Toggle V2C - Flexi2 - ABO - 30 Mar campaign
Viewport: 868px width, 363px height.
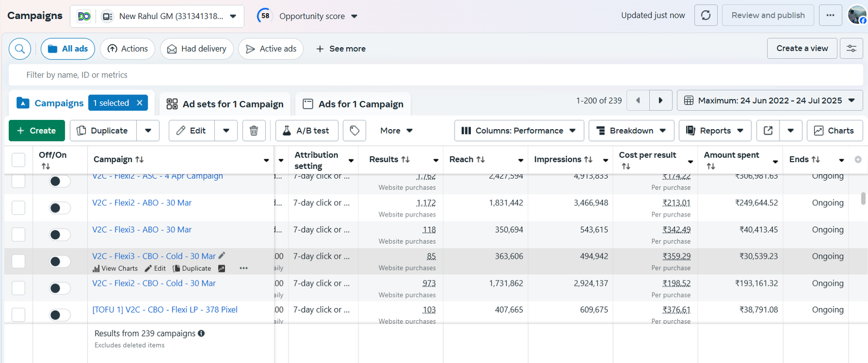(x=60, y=208)
